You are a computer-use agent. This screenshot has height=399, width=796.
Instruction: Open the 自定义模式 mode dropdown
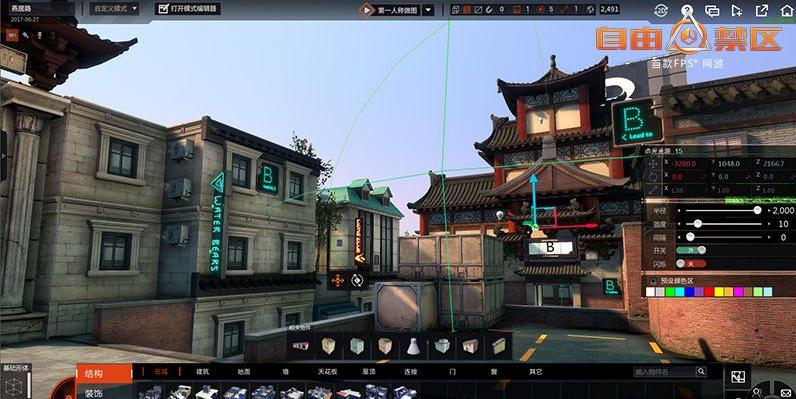(114, 9)
